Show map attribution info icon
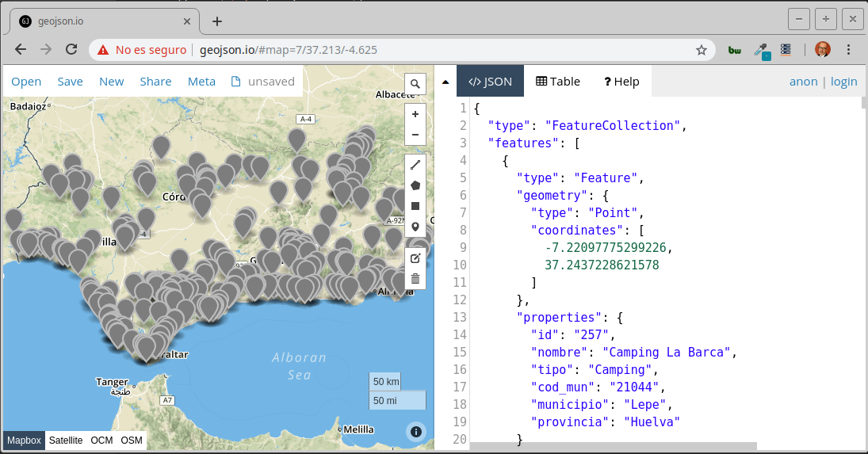This screenshot has height=454, width=868. tap(416, 431)
